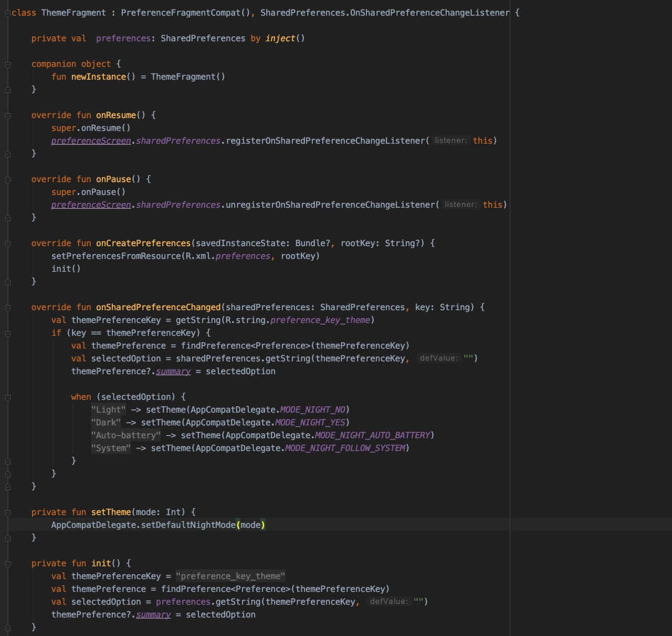Collapse the private init function fold marker

(x=7, y=564)
